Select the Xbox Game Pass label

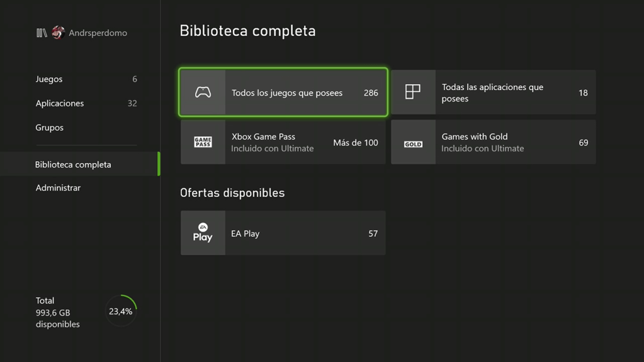click(x=263, y=137)
